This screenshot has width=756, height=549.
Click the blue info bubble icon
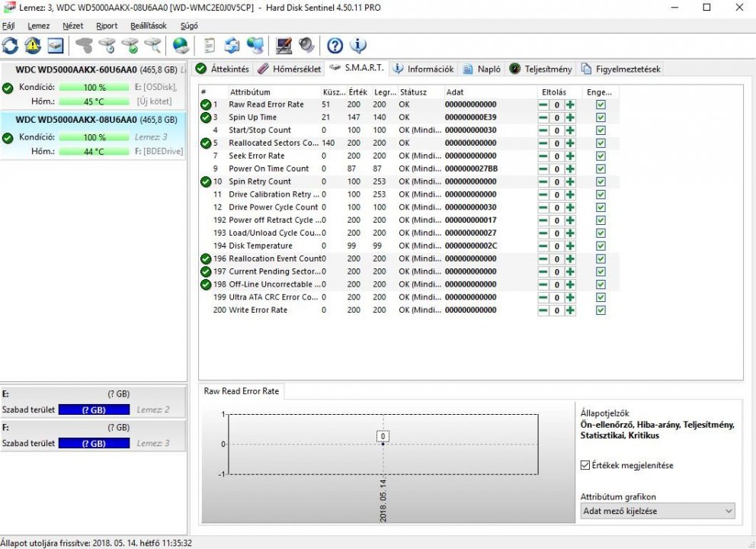(x=357, y=46)
